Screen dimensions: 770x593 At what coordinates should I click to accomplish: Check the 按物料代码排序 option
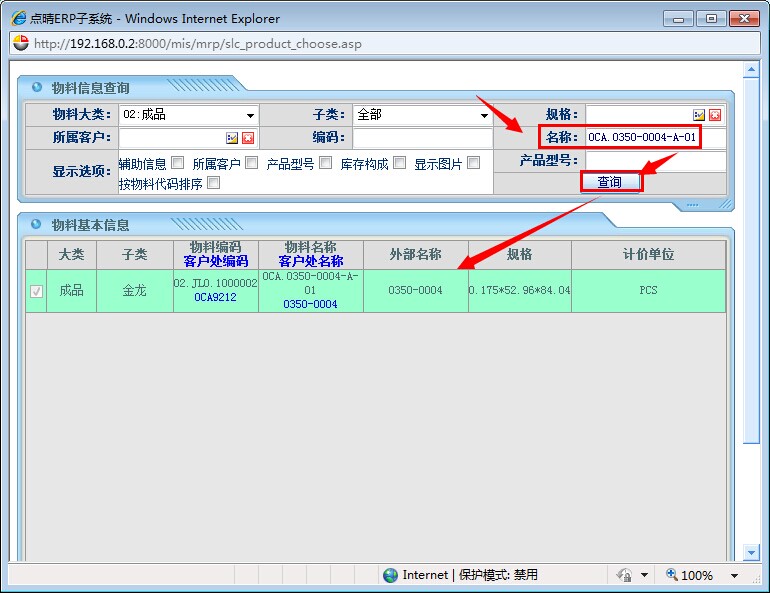213,183
